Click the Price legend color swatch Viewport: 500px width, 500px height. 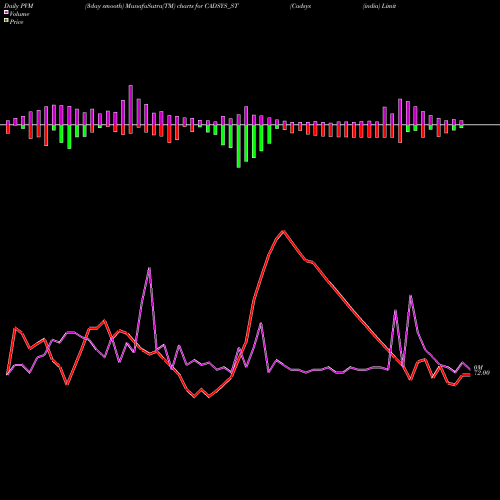[6, 21]
